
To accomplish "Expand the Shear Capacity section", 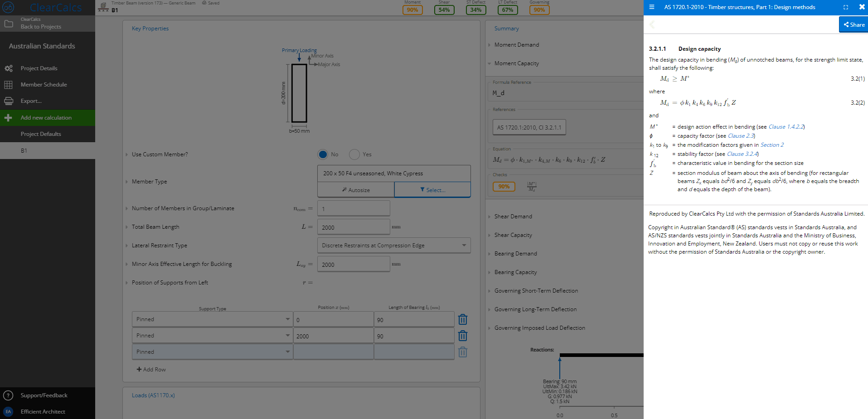I will (513, 235).
